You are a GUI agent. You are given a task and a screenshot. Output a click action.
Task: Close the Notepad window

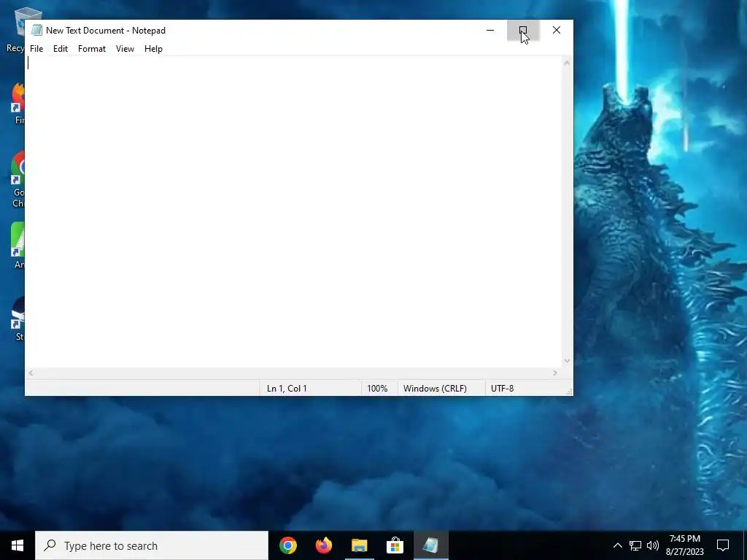click(x=557, y=30)
